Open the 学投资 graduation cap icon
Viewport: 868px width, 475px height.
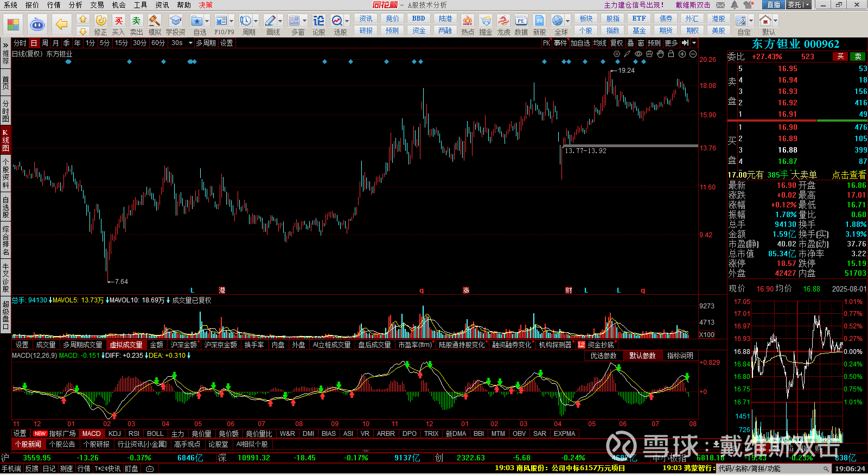(x=175, y=21)
